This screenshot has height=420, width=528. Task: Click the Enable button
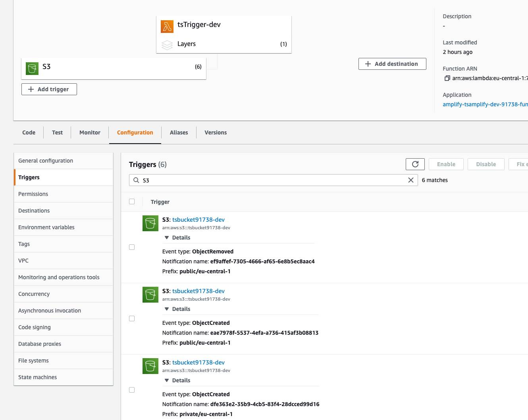pyautogui.click(x=446, y=164)
